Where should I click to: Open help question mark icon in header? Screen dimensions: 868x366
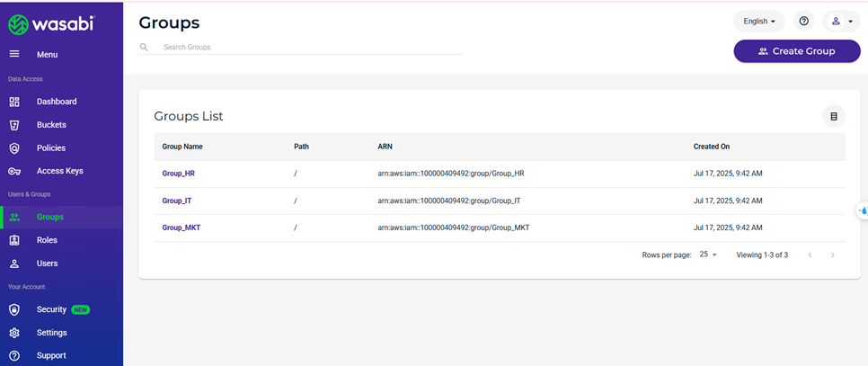tap(804, 21)
